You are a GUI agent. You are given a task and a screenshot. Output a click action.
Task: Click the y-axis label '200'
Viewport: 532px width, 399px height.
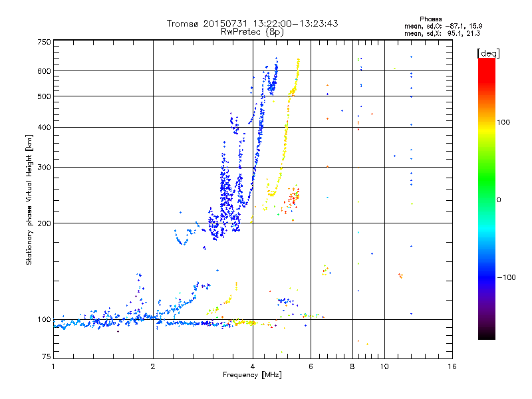(44, 223)
